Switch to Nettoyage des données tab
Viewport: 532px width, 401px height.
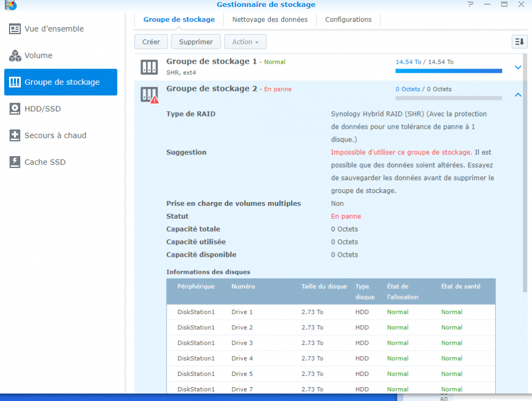[x=270, y=20]
